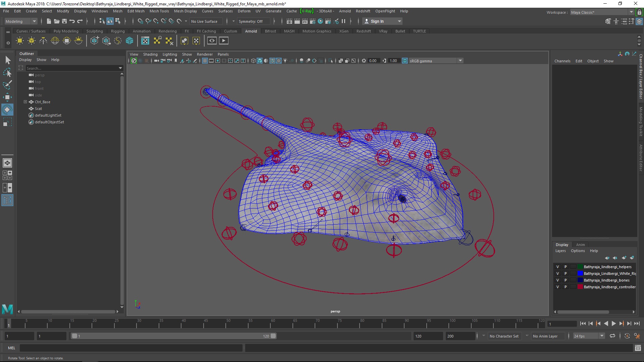Open the animation preferences icon
The image size is (644, 362).
click(x=637, y=336)
